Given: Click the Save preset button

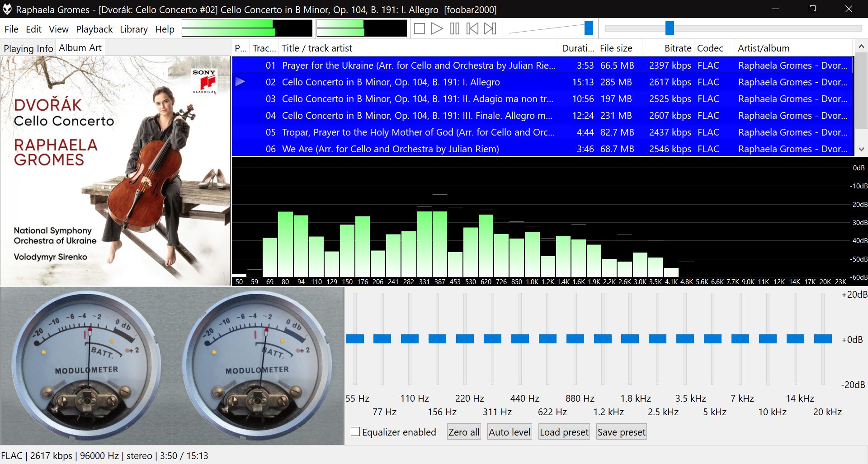Looking at the screenshot, I should pyautogui.click(x=622, y=432).
